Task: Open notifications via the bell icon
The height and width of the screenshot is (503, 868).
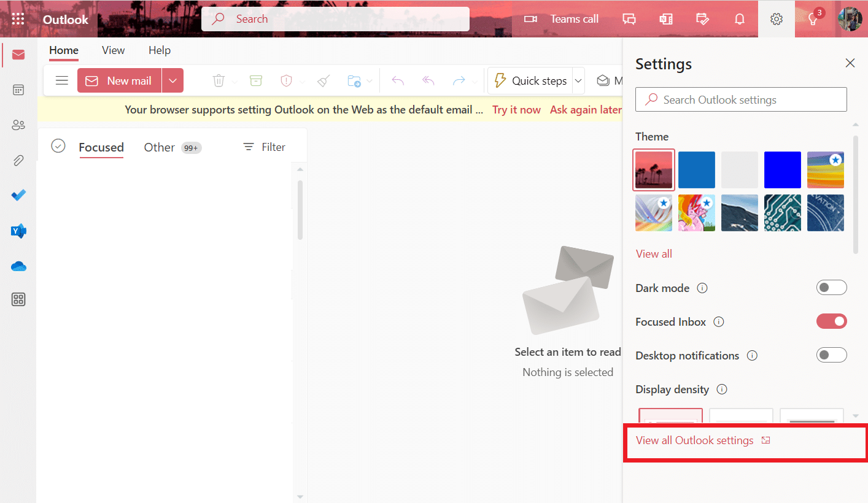Action: click(x=740, y=19)
